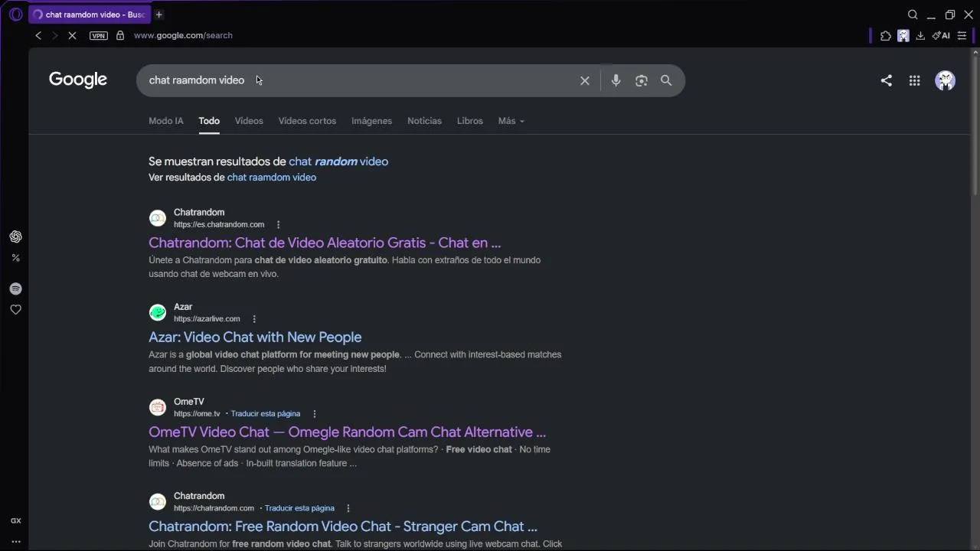The width and height of the screenshot is (980, 551).
Task: Clear the search query with the X
Action: [x=585, y=80]
